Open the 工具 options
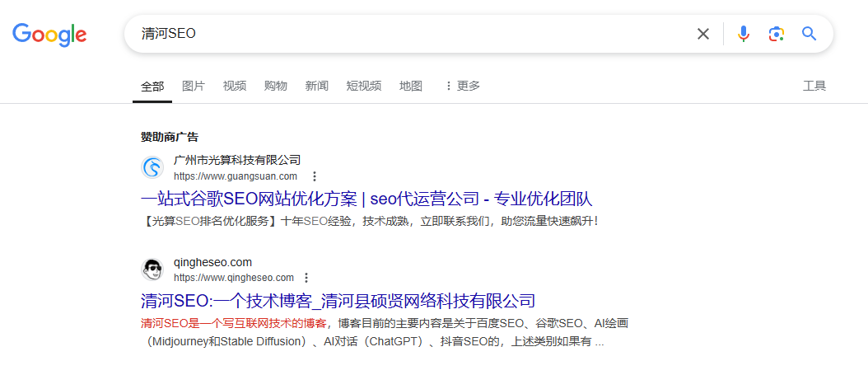 click(x=814, y=86)
